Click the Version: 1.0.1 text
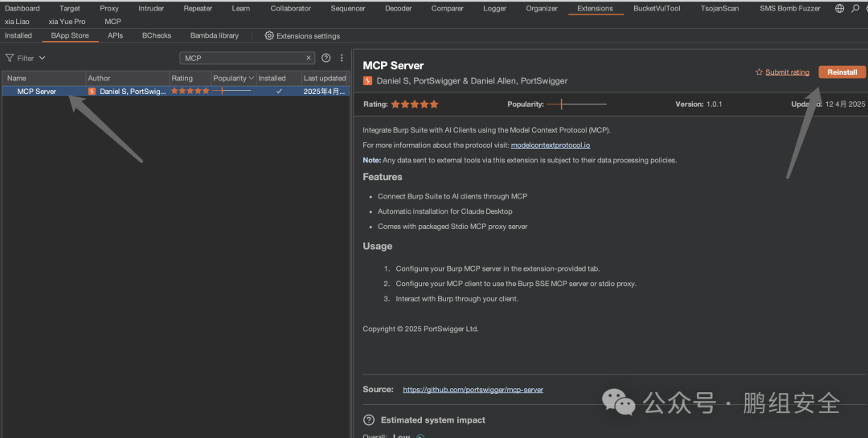868x438 pixels. [698, 104]
